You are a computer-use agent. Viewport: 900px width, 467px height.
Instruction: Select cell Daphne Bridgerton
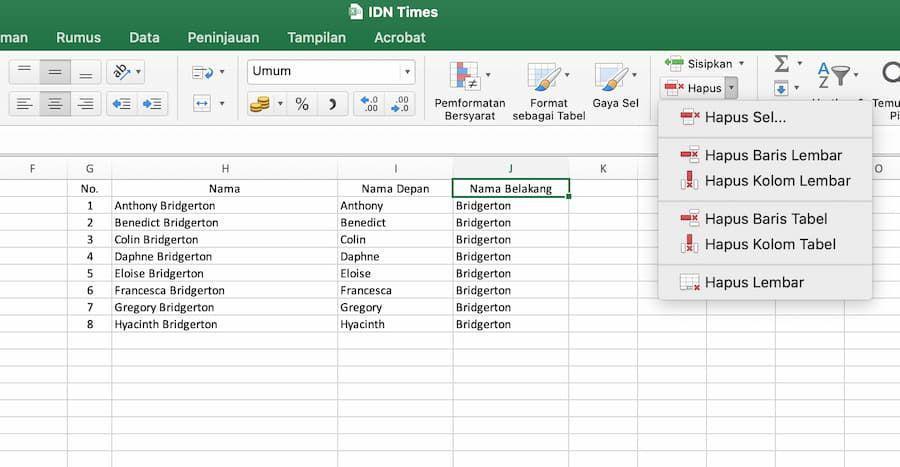[x=225, y=256]
